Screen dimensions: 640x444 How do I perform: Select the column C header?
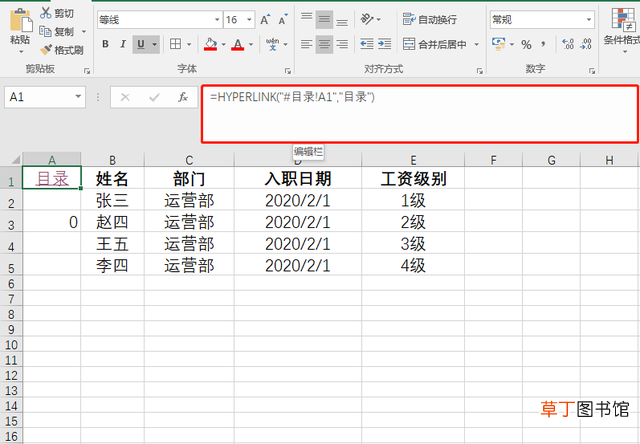(189, 160)
